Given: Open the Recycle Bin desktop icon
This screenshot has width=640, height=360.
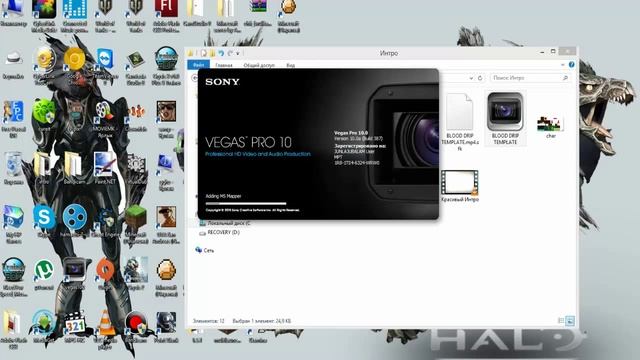Looking at the screenshot, I should pos(13,164).
